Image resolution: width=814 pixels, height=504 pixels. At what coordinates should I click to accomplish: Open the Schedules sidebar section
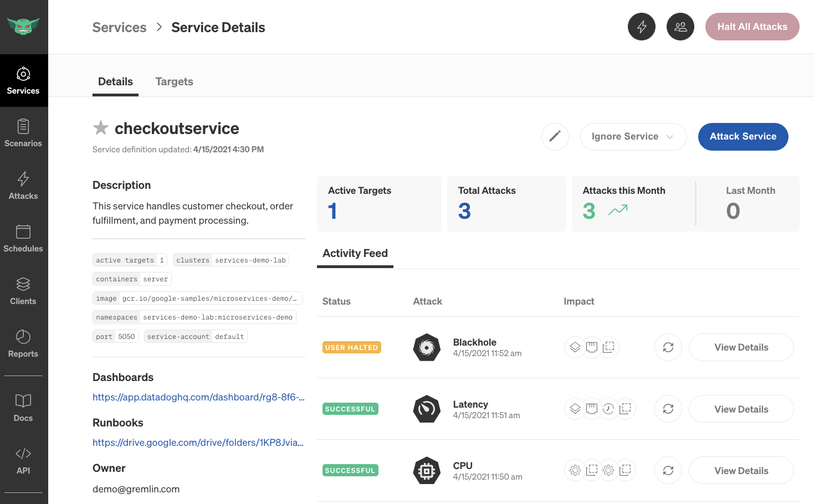pos(23,239)
